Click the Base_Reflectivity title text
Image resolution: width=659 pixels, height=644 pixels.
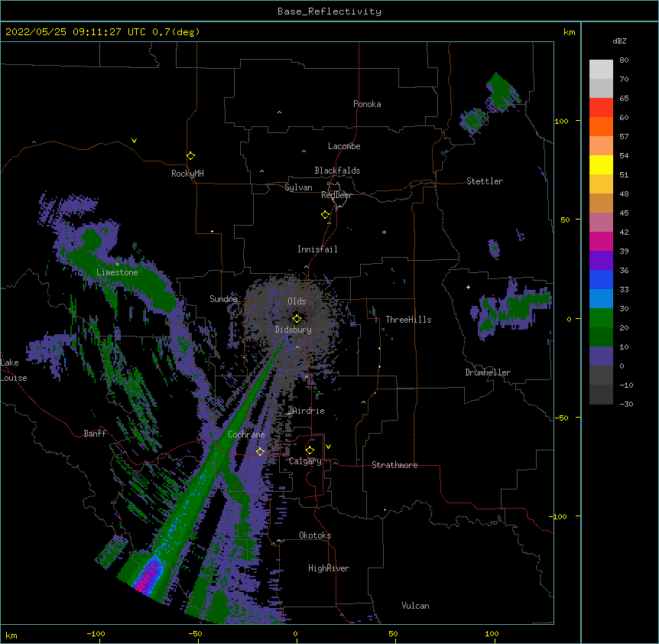coord(329,11)
